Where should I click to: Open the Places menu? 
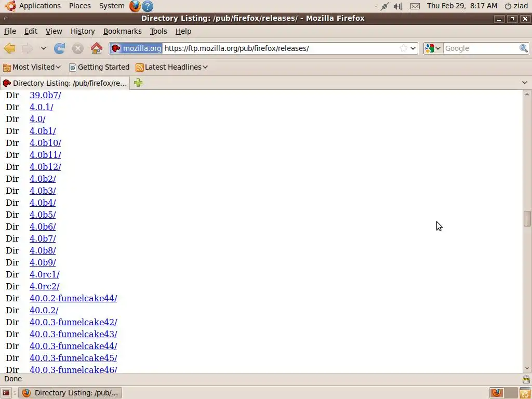(x=79, y=6)
